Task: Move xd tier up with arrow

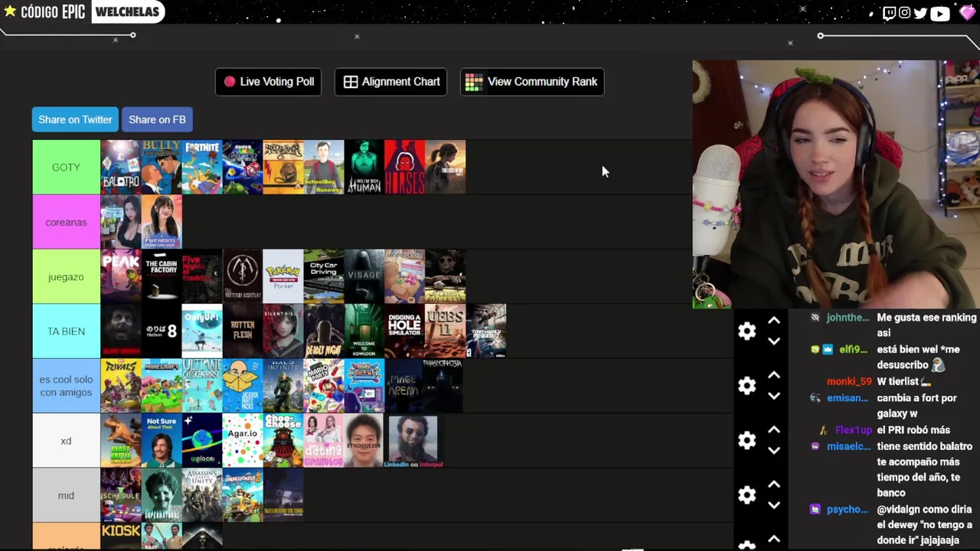Action: coord(774,430)
